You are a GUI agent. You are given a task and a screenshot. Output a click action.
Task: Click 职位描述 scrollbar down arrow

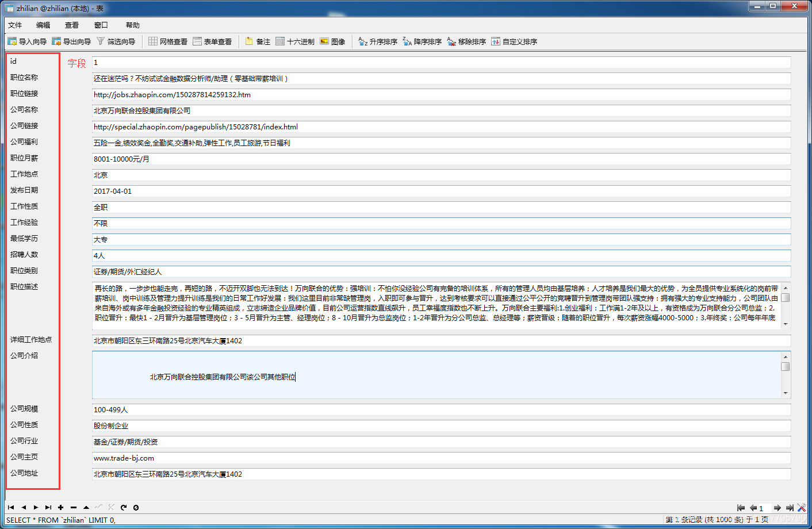tap(786, 324)
